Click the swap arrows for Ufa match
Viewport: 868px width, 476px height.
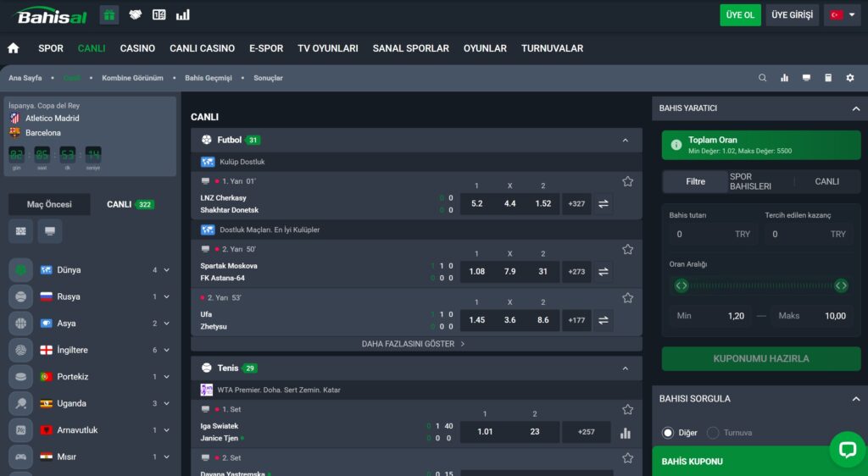[x=604, y=320]
